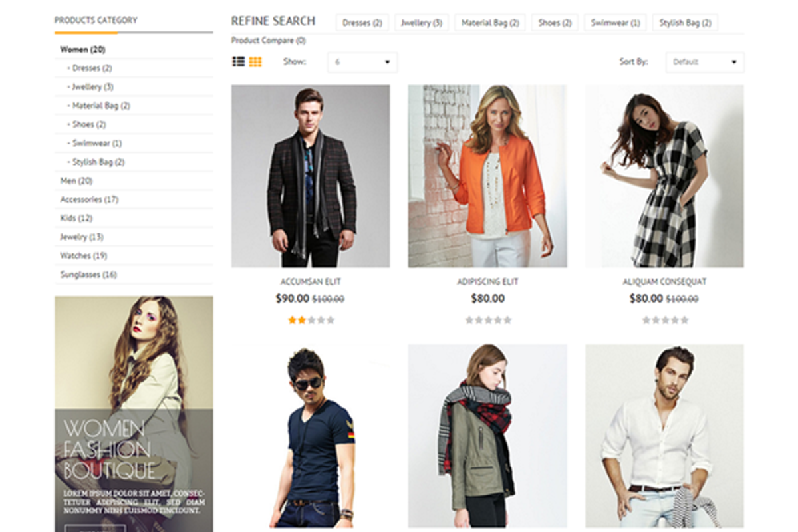Viewport: 798px width, 532px height.
Task: Open Product Compare (0) link
Action: tap(269, 41)
